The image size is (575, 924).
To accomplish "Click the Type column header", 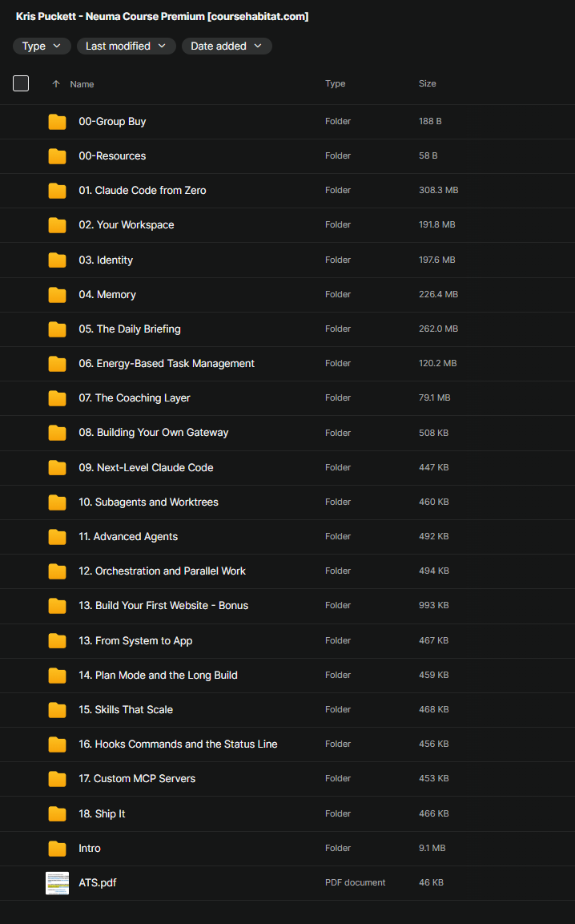I will tap(336, 83).
